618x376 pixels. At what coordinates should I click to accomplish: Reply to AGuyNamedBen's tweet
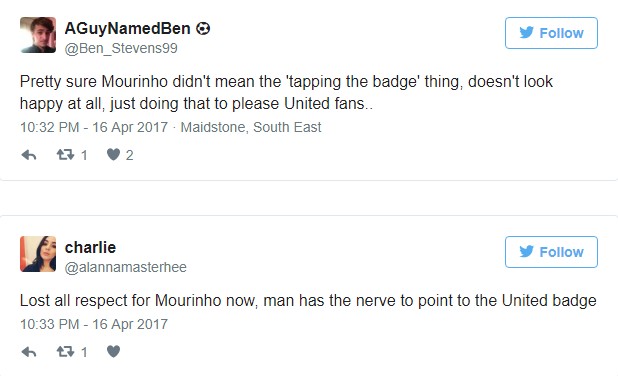click(29, 155)
